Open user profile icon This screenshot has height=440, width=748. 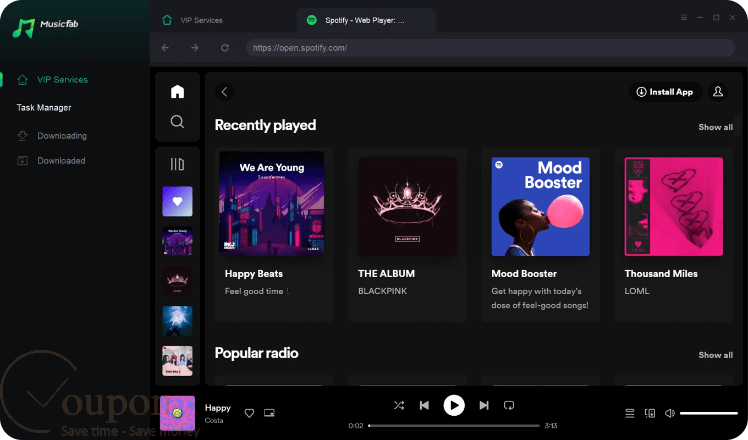tap(718, 92)
